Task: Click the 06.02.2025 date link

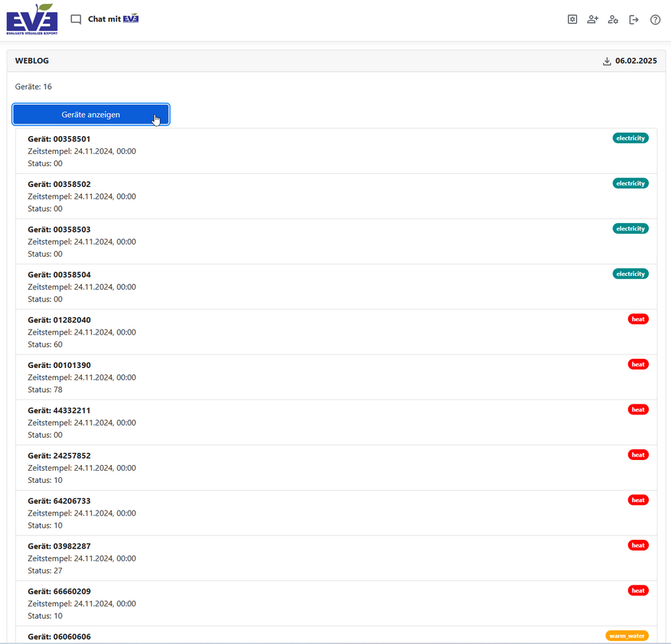Action: tap(636, 61)
